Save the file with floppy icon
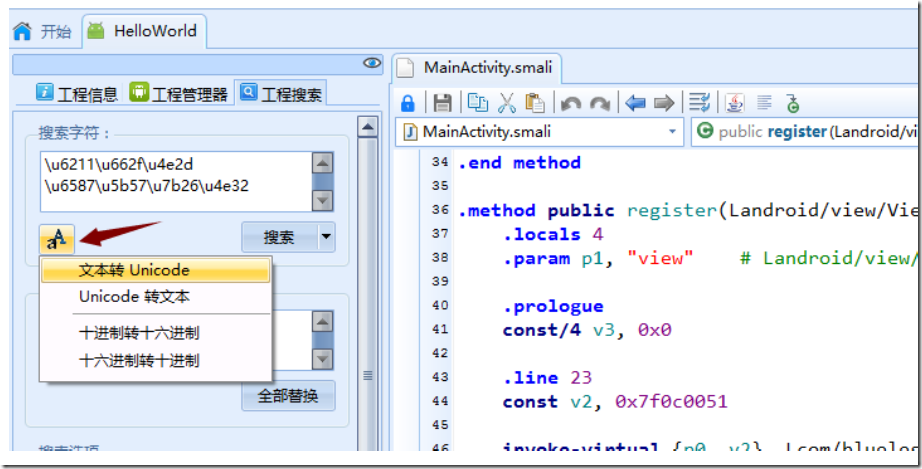The height and width of the screenshot is (469, 922). (x=442, y=103)
